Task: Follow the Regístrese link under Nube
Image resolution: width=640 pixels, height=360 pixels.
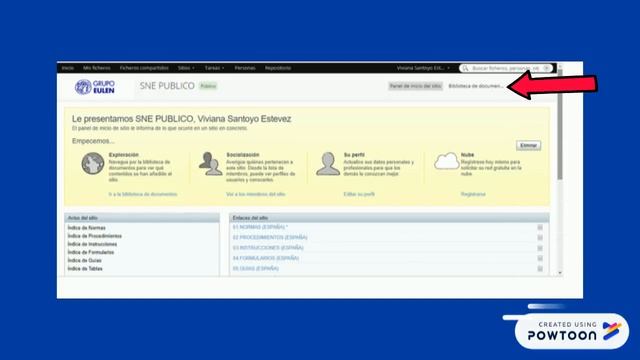Action: pyautogui.click(x=473, y=194)
